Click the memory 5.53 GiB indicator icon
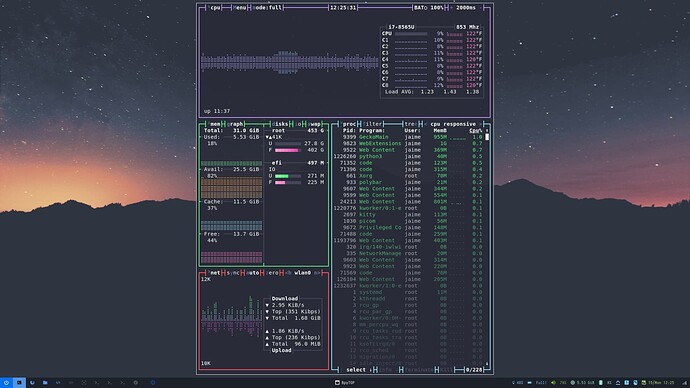Screen dimensions: 690x388 (573, 383)
